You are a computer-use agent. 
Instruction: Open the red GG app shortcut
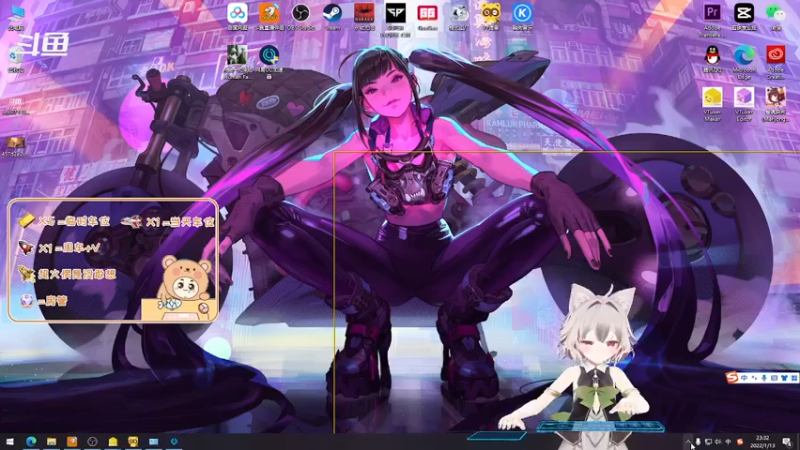pyautogui.click(x=428, y=16)
